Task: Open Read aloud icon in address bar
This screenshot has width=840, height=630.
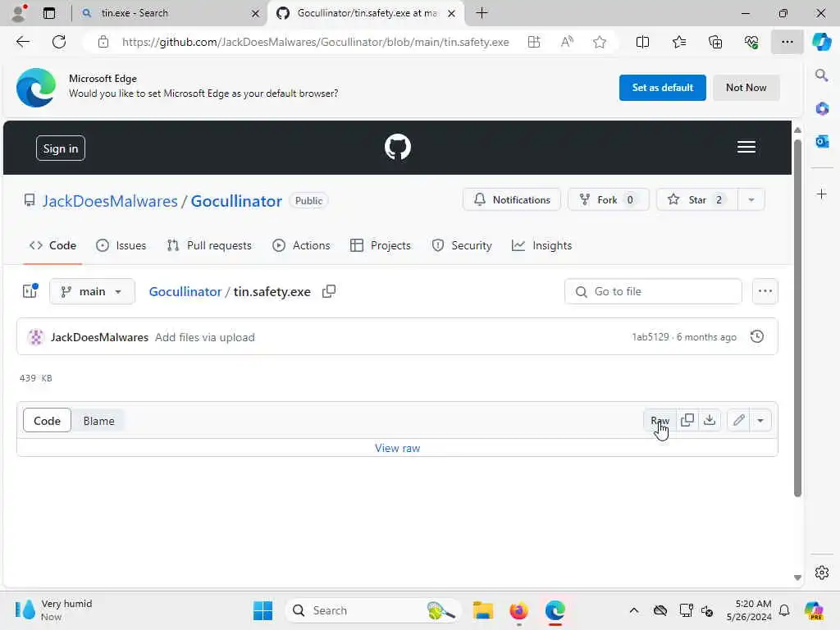Action: coord(567,42)
